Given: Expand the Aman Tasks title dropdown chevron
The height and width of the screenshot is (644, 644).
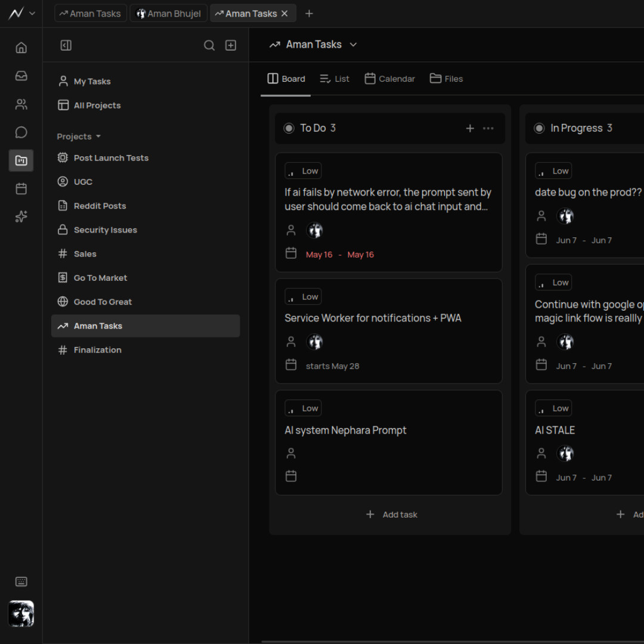Looking at the screenshot, I should [x=353, y=44].
